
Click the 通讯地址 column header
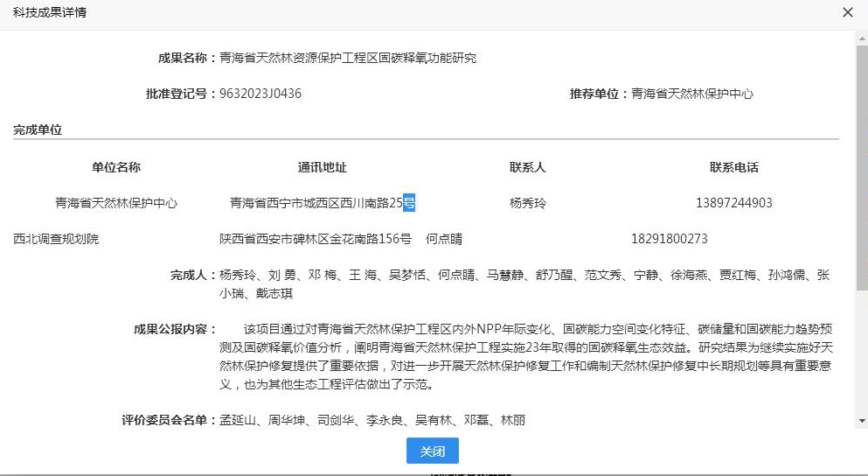point(322,167)
